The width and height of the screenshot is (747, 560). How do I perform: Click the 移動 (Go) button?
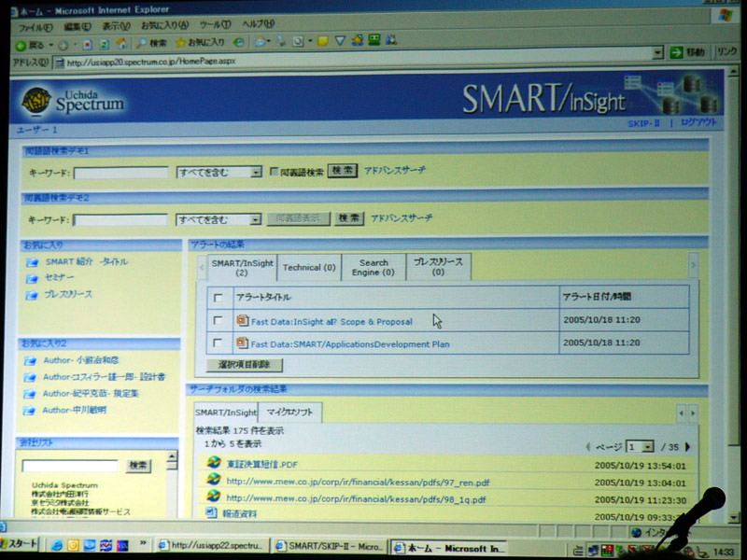coord(687,52)
